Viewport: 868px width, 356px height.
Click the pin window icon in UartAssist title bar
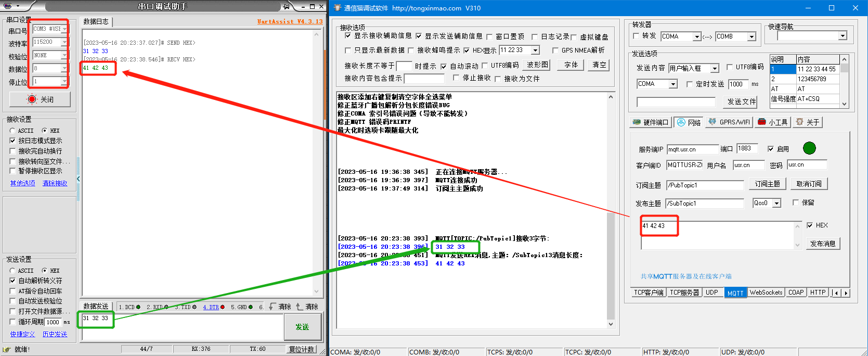tap(286, 6)
